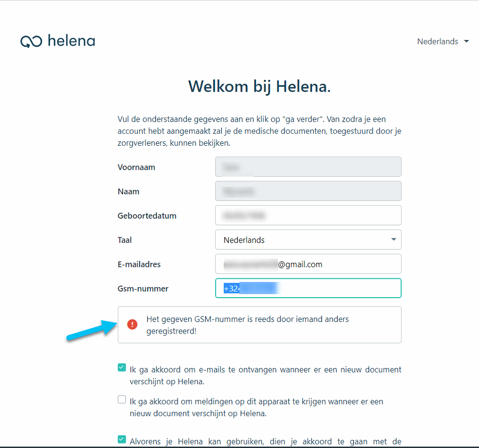
Task: Click the GSM-nummer error message box
Action: 259,324
